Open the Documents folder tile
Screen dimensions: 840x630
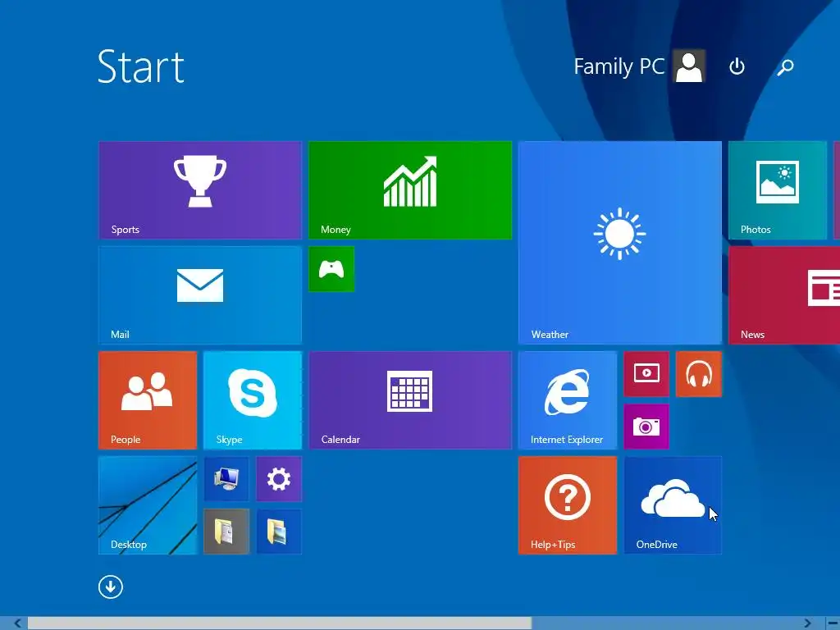coord(226,532)
